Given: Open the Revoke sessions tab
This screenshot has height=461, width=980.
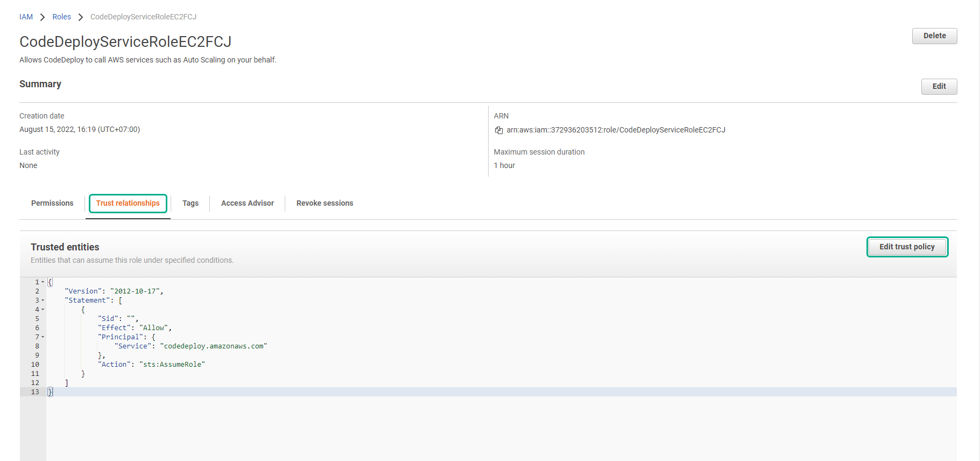Looking at the screenshot, I should coord(325,203).
